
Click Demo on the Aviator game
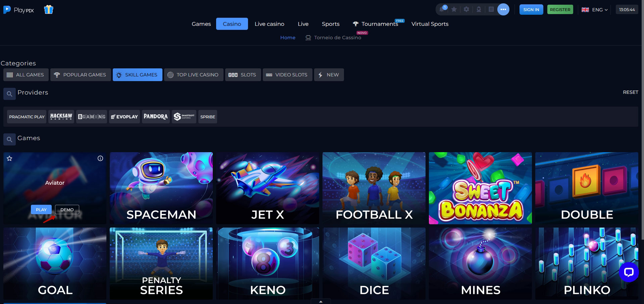[x=67, y=209]
